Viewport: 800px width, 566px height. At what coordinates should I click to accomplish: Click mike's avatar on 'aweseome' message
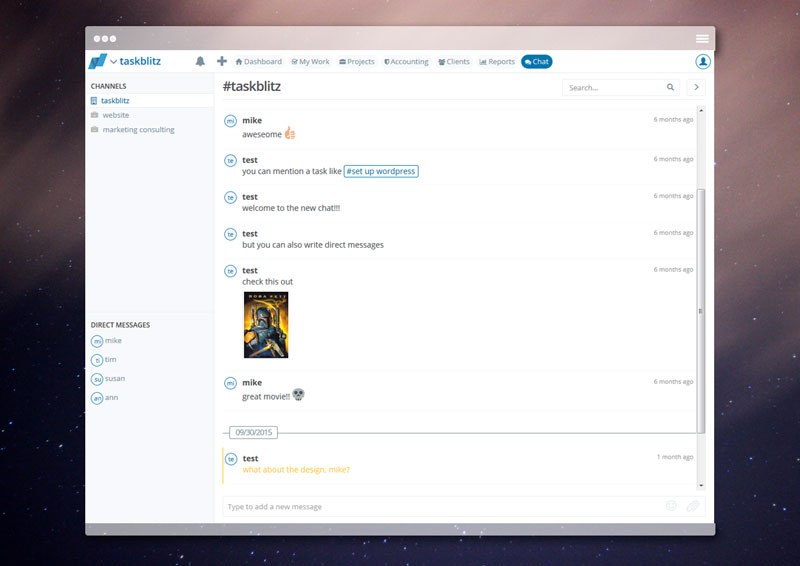tap(231, 121)
